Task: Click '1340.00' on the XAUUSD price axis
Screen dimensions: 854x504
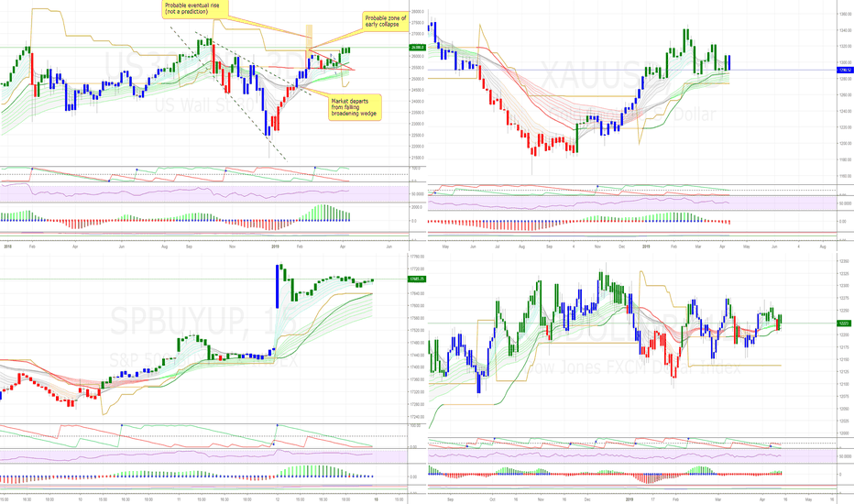Action: pos(846,30)
